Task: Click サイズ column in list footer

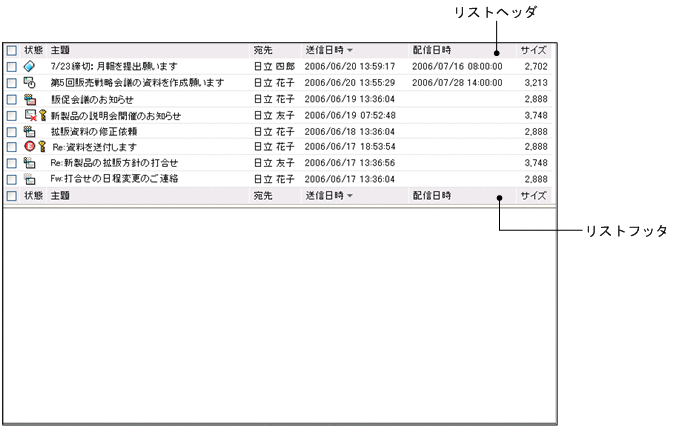Action: pyautogui.click(x=534, y=196)
